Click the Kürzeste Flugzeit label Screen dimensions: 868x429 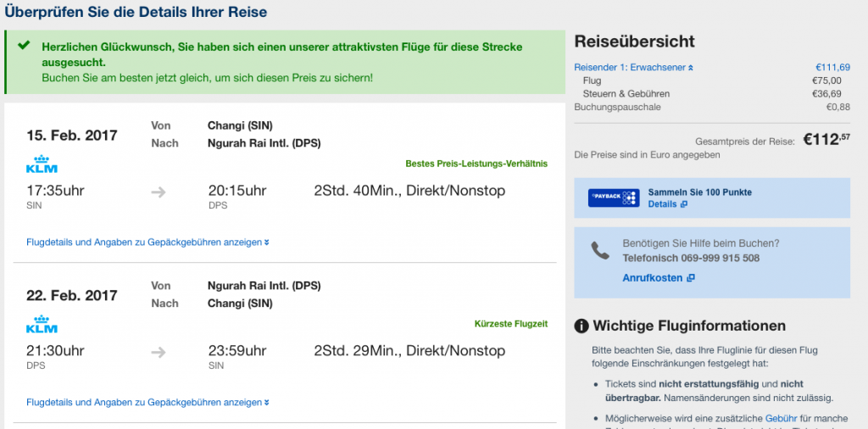pos(510,324)
